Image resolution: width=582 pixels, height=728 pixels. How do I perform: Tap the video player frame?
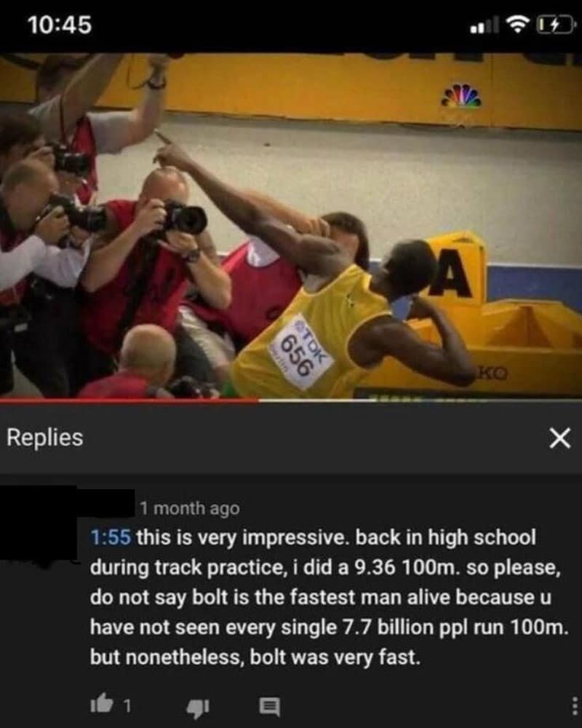tap(291, 225)
